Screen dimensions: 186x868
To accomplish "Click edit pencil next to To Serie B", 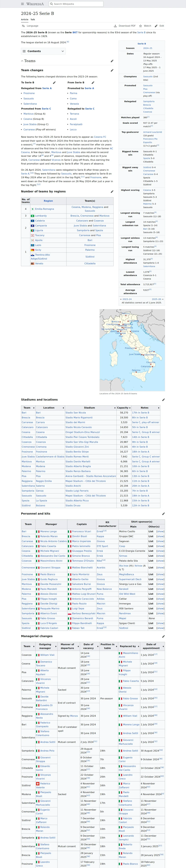I will click(54, 83).
